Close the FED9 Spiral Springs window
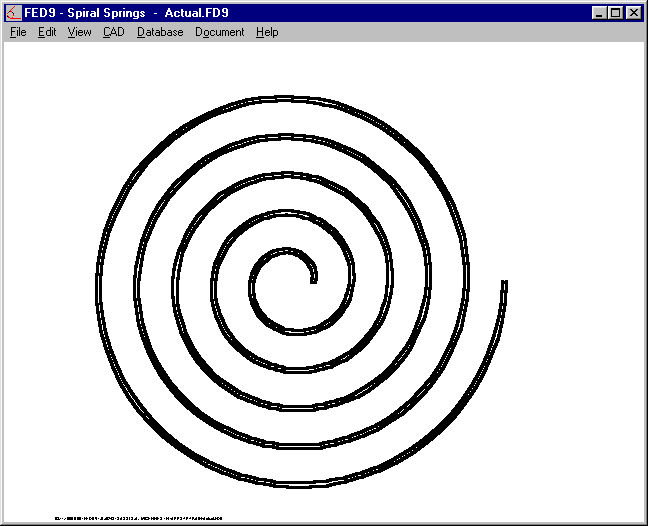 click(x=633, y=13)
